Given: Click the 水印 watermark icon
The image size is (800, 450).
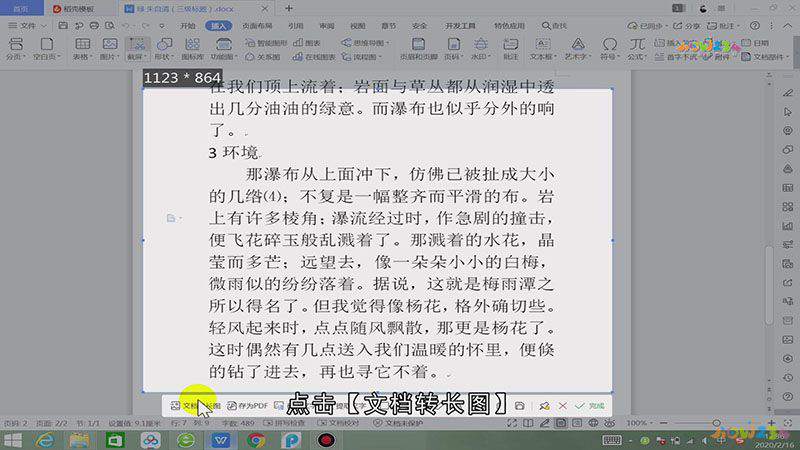Looking at the screenshot, I should 481,49.
